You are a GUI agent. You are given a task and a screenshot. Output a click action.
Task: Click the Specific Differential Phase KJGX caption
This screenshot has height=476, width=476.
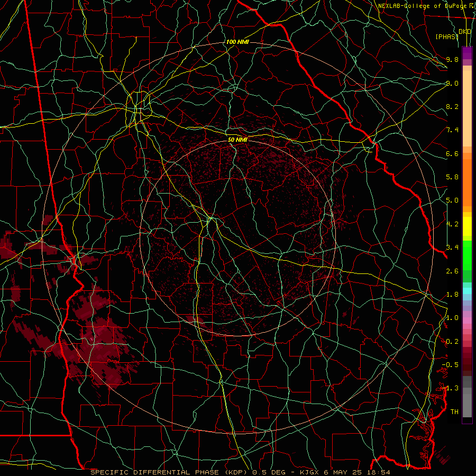tap(241, 472)
